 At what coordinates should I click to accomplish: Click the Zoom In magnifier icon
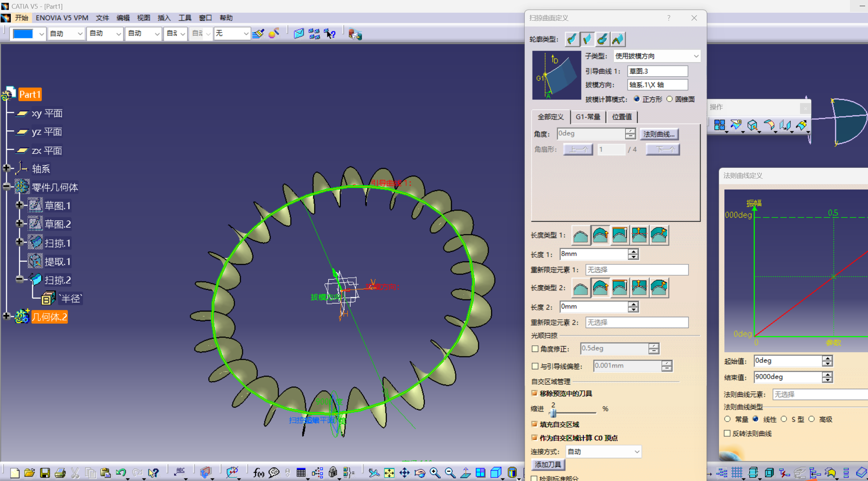[435, 473]
